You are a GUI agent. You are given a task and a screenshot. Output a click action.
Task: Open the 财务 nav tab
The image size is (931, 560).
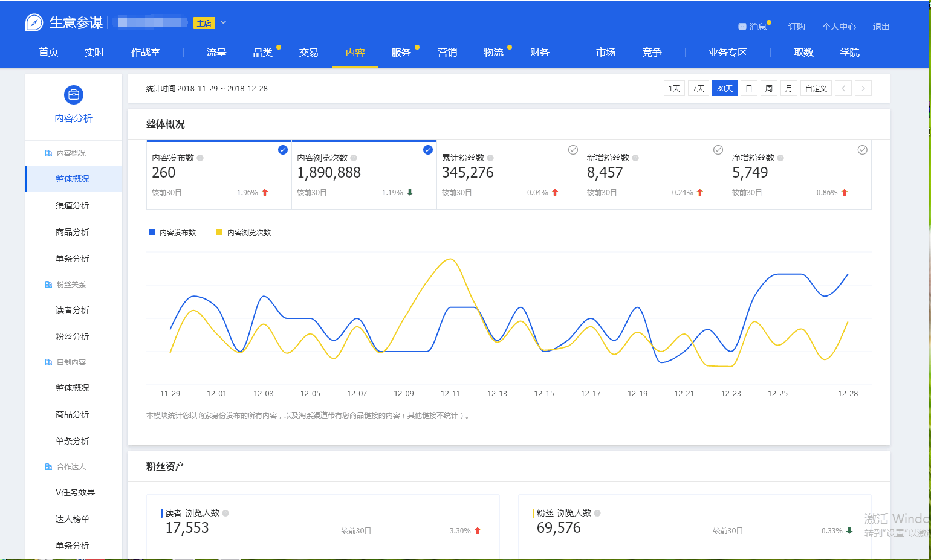click(540, 53)
